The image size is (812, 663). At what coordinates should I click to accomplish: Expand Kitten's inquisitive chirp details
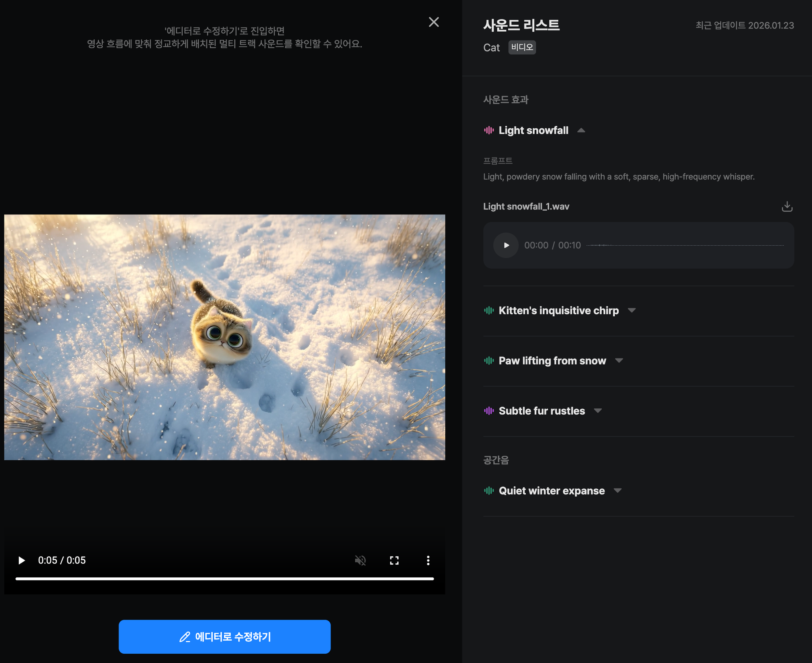pos(631,311)
